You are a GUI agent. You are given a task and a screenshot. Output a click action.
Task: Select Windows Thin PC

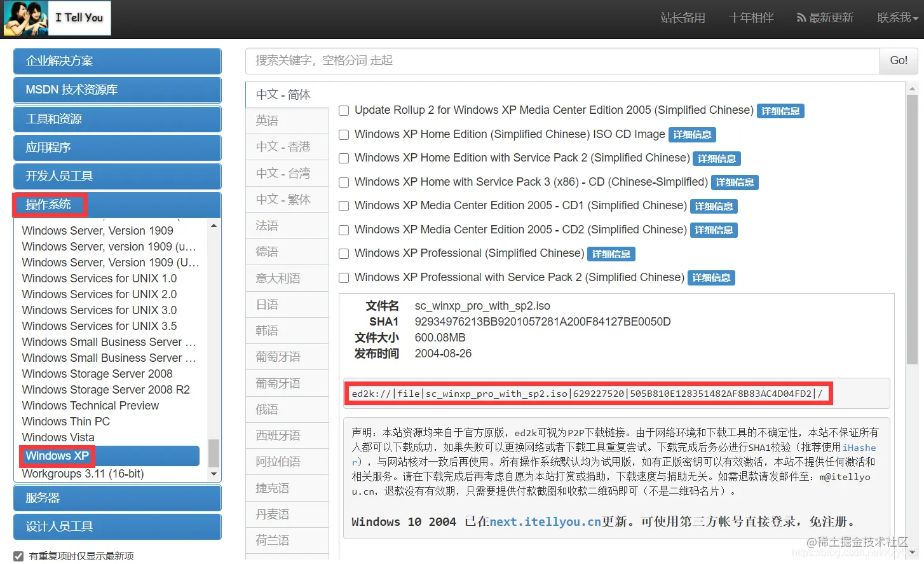66,421
